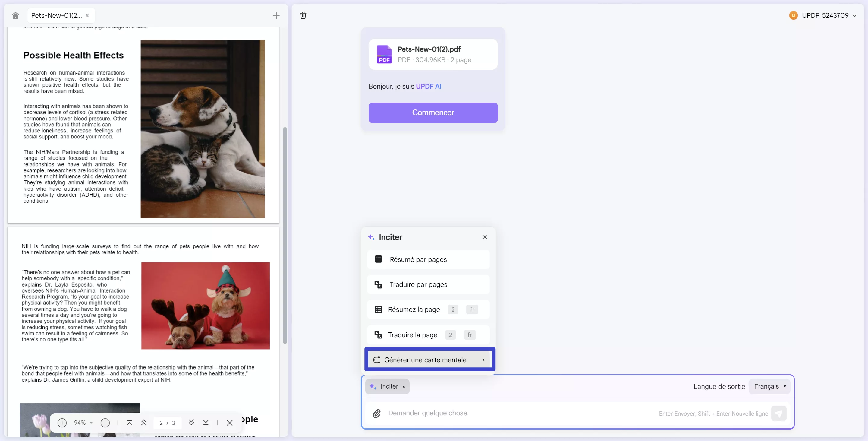
Task: Close the Inciter panel
Action: (485, 237)
